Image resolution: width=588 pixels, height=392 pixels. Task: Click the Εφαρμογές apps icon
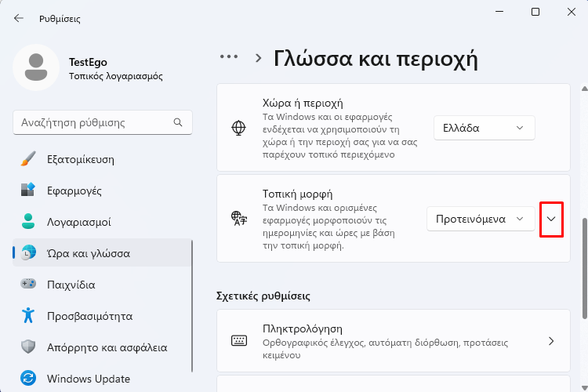28,191
